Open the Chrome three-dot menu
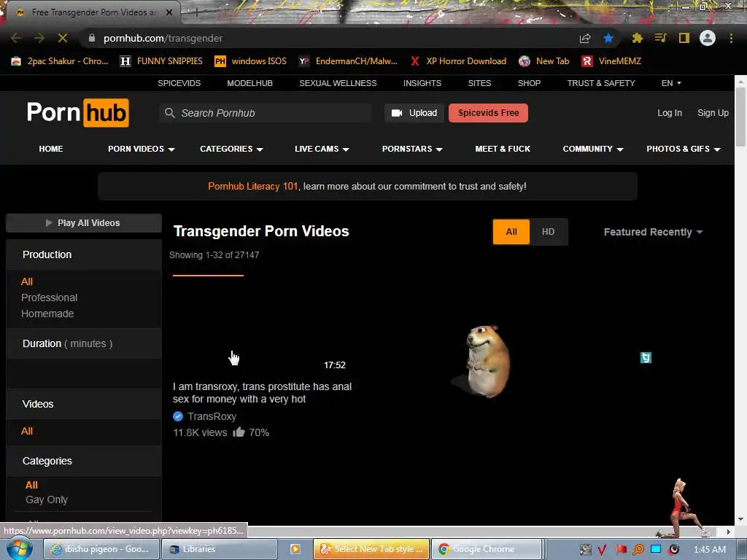The width and height of the screenshot is (747, 560). tap(731, 38)
